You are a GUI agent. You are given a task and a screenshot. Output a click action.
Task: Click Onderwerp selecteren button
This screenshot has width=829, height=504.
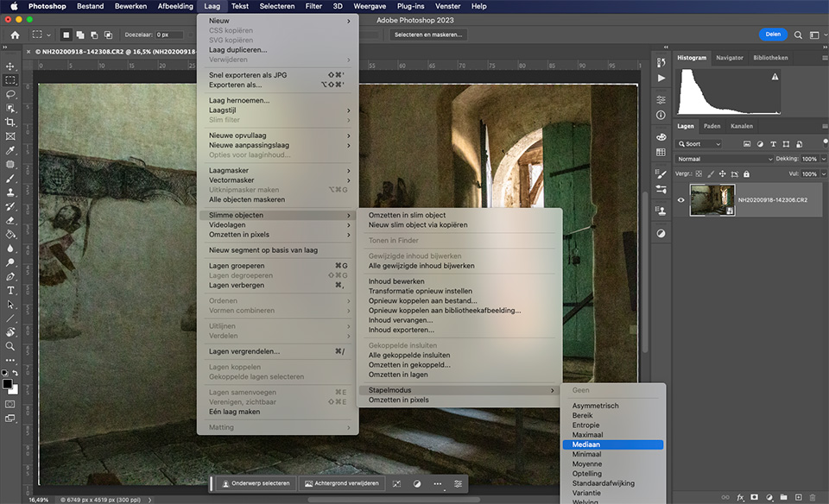[x=256, y=483]
